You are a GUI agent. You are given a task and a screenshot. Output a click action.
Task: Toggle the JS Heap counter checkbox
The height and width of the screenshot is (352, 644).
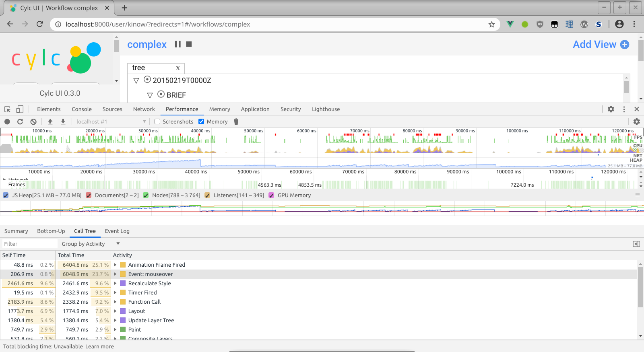(6, 195)
